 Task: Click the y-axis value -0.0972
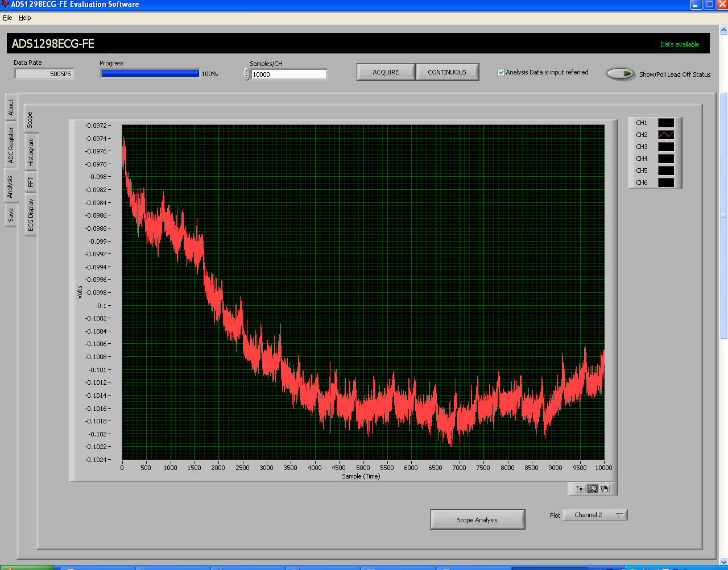(x=95, y=126)
